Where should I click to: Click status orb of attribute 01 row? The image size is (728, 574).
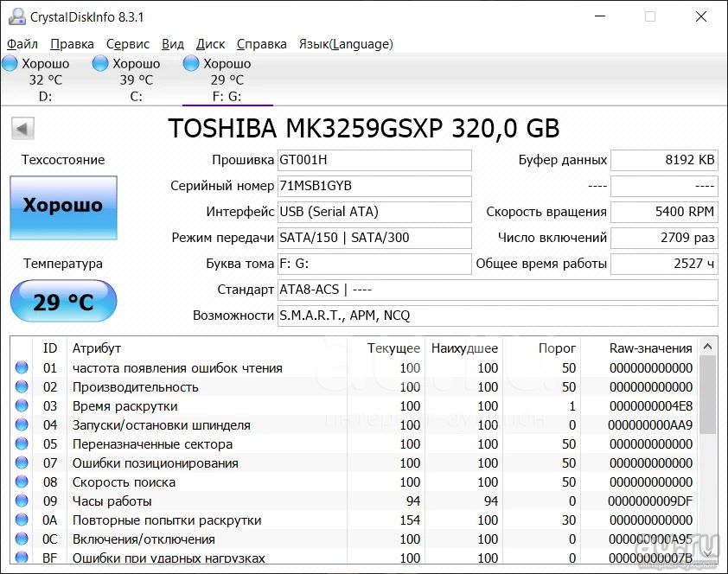[x=22, y=367]
